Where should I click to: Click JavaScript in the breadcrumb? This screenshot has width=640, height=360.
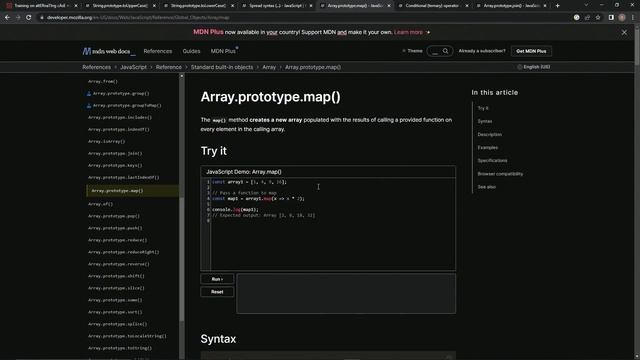pyautogui.click(x=133, y=67)
